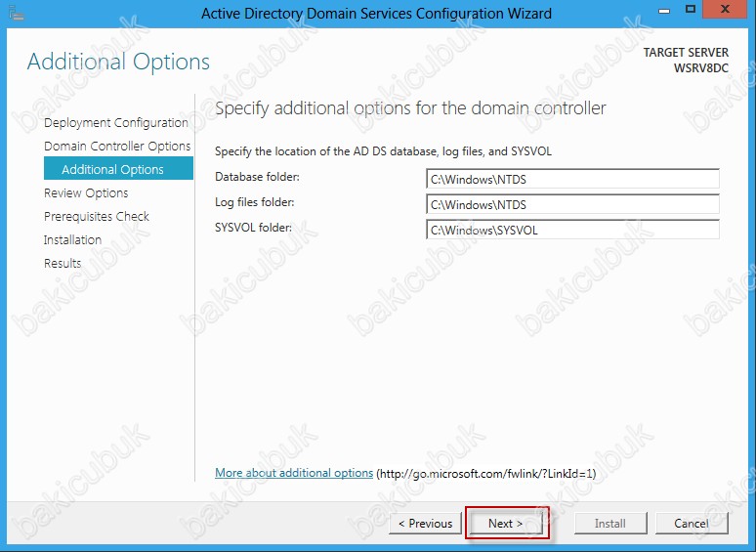Minimize the Configuration Wizard window
756x552 pixels.
(664, 11)
